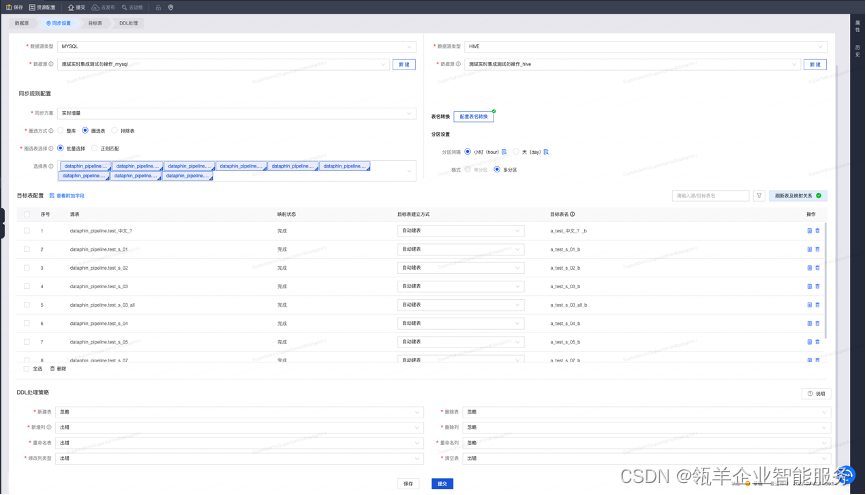The image size is (866, 495).
Task: Select the 天 (day) partition radio
Action: [x=516, y=151]
